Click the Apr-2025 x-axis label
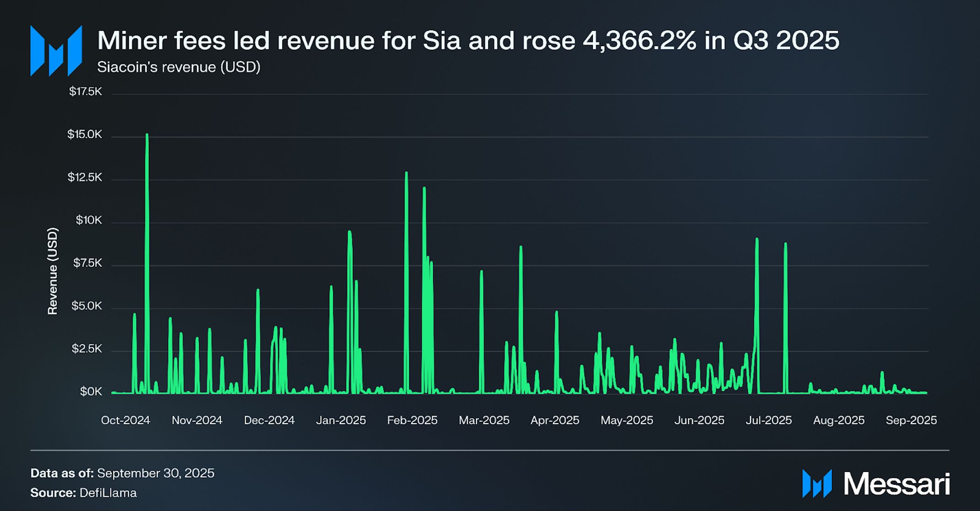Viewport: 980px width, 511px height. click(555, 420)
